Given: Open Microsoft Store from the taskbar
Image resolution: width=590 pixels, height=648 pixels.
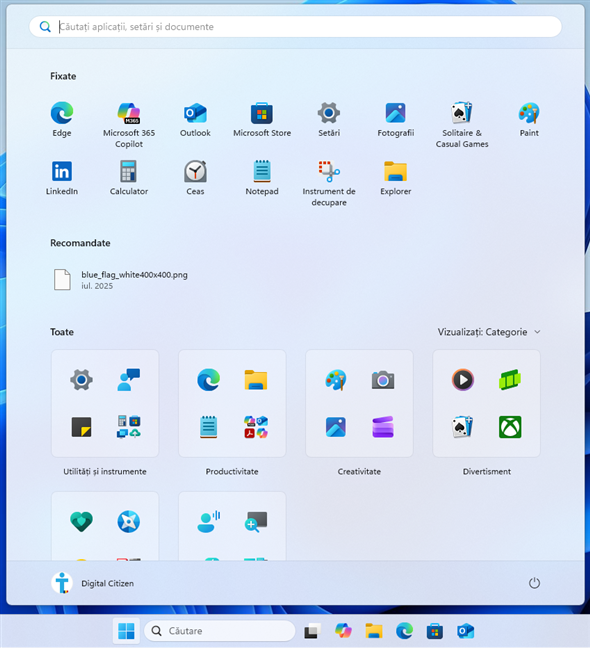Looking at the screenshot, I should [435, 631].
